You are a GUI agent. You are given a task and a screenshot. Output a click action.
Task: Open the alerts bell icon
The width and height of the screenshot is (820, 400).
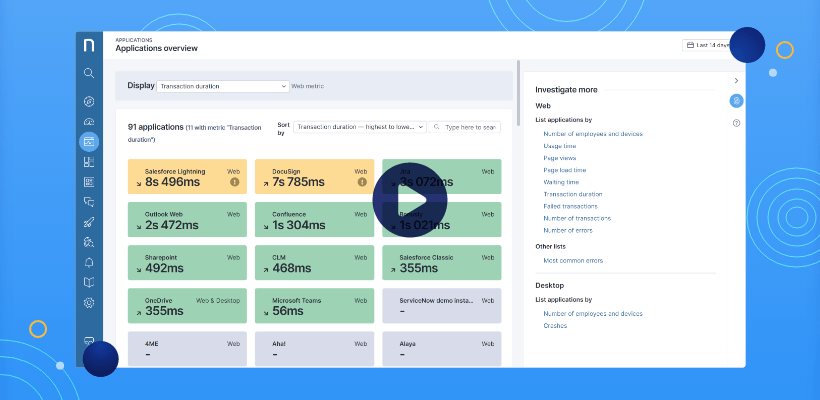[x=89, y=262]
